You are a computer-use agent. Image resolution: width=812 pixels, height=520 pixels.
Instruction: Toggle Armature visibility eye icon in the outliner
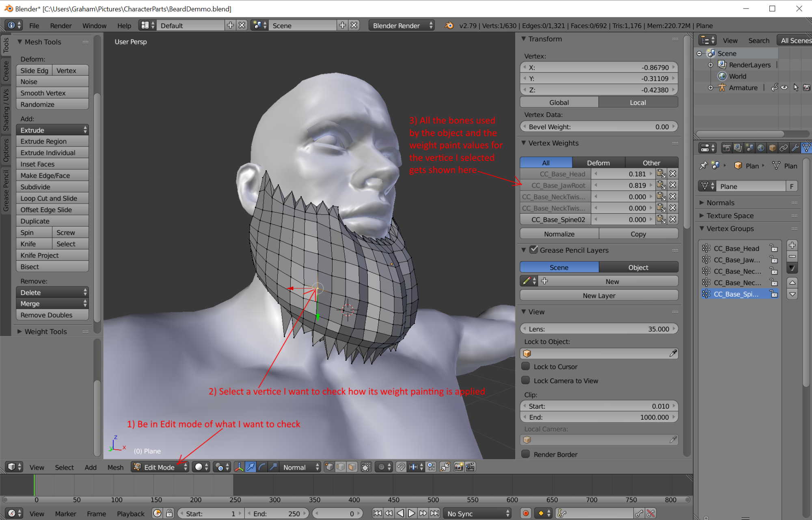click(785, 87)
